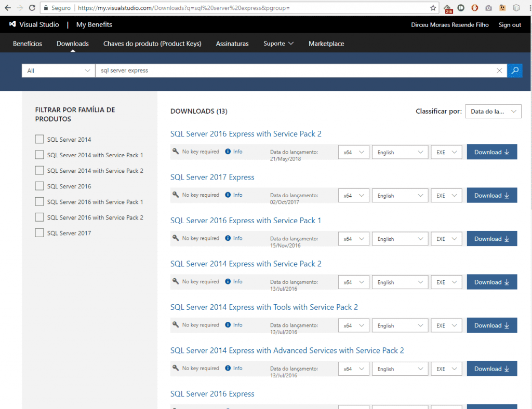Screen dimensions: 532x409
Task: Check the SQL Server 2014 filter checkbox
Action: click(39, 139)
